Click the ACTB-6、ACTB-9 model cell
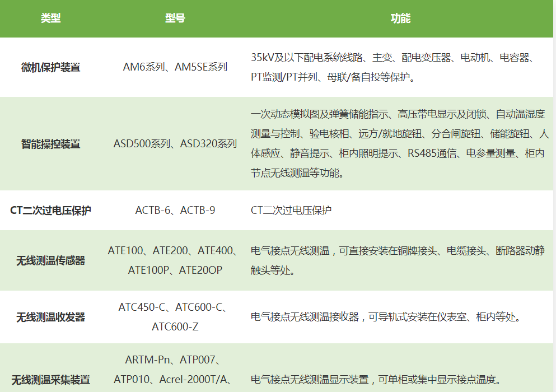This screenshot has width=556, height=392. [175, 211]
